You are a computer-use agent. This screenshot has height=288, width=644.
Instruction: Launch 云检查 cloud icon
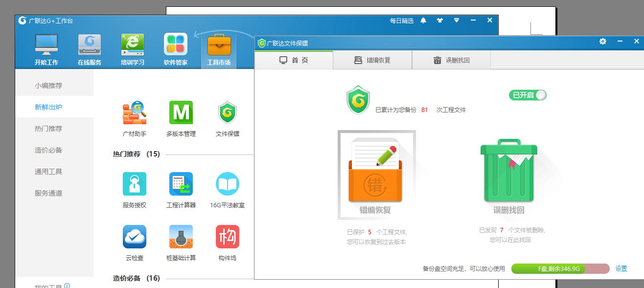[x=135, y=237]
